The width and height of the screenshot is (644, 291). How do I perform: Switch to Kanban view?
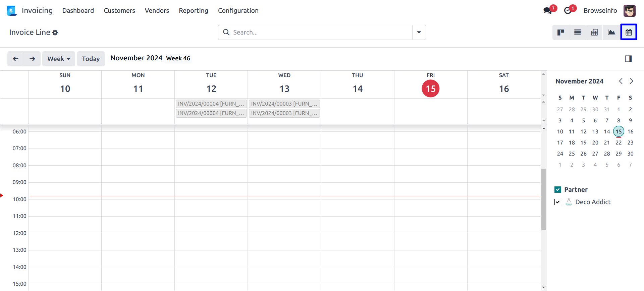coord(560,32)
